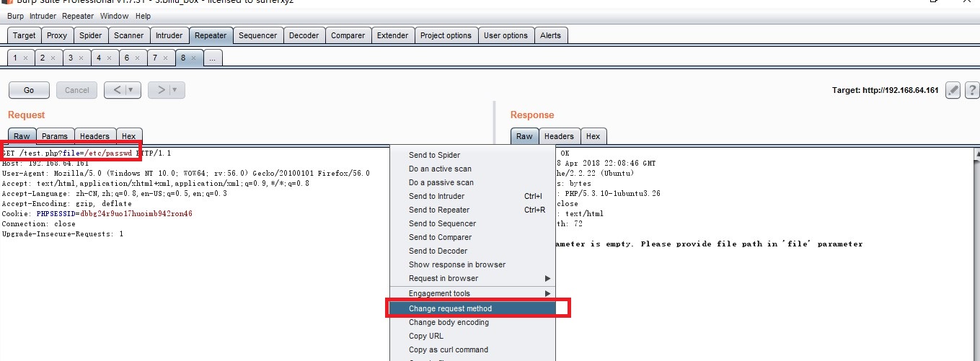The width and height of the screenshot is (980, 361).
Task: Close Repeater tab 1
Action: click(25, 58)
